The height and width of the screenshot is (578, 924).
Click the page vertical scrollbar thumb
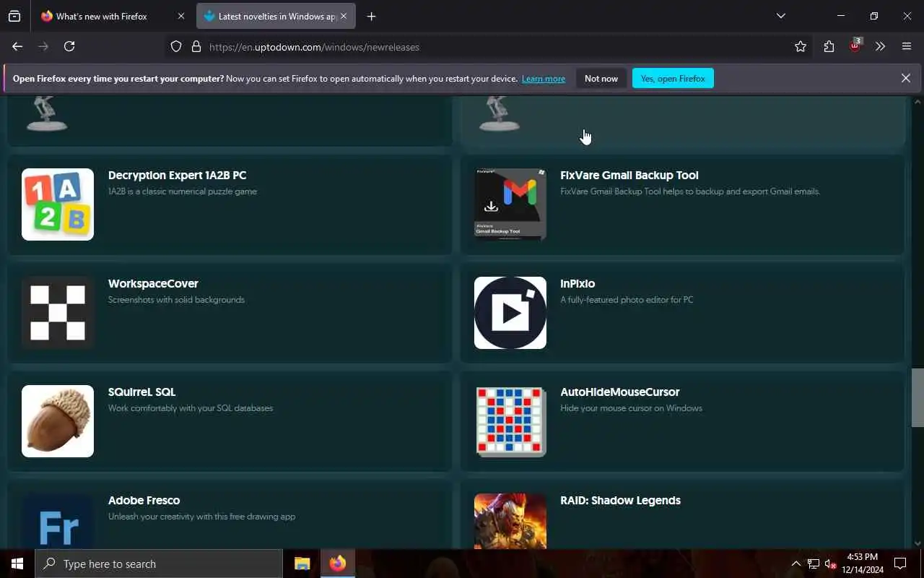918,397
